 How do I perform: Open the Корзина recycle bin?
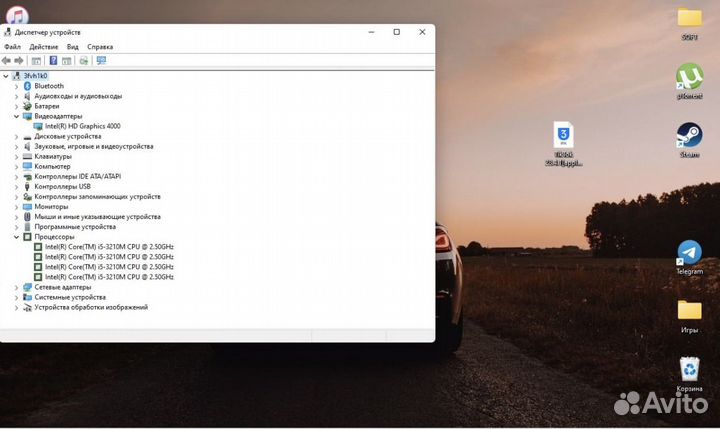click(x=689, y=374)
